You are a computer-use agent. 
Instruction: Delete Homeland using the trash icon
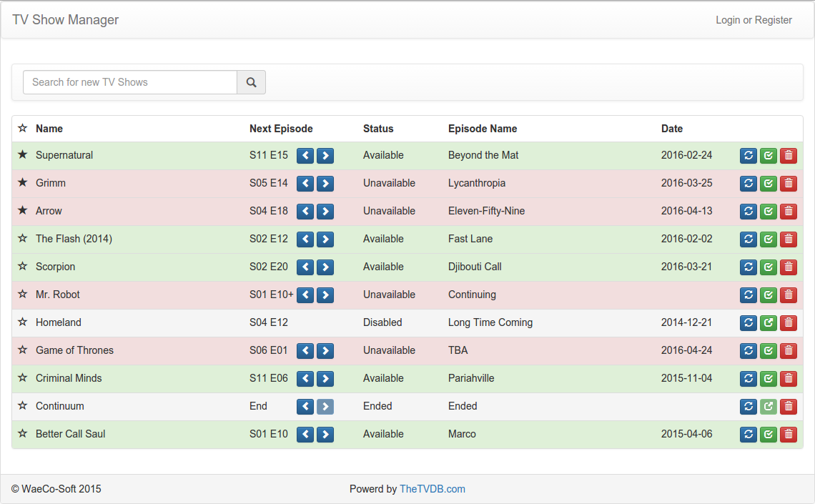pos(789,323)
